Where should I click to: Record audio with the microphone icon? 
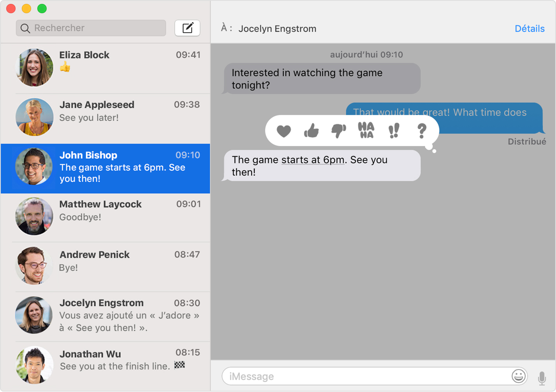(x=542, y=378)
